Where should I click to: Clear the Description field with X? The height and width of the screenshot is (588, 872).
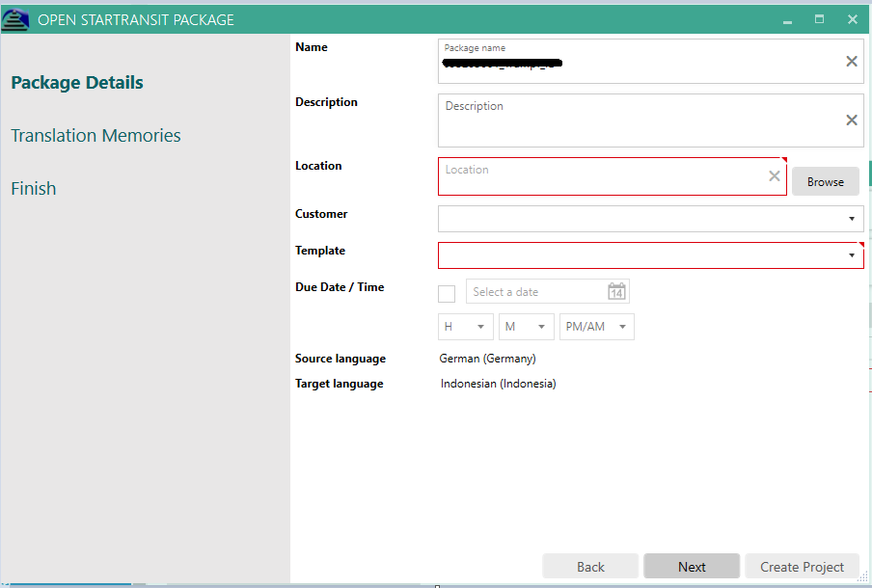click(852, 120)
